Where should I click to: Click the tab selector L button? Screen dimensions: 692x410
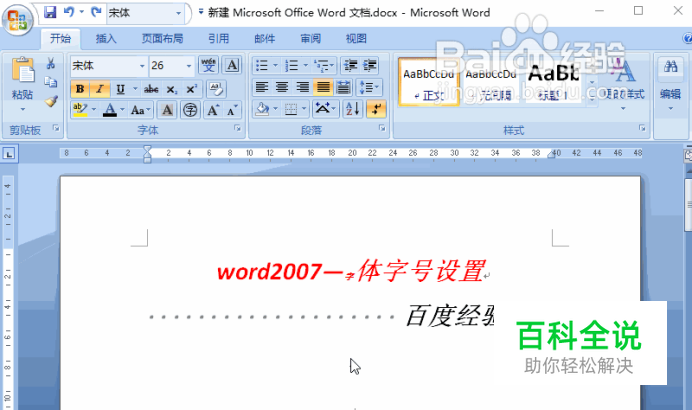pyautogui.click(x=9, y=154)
